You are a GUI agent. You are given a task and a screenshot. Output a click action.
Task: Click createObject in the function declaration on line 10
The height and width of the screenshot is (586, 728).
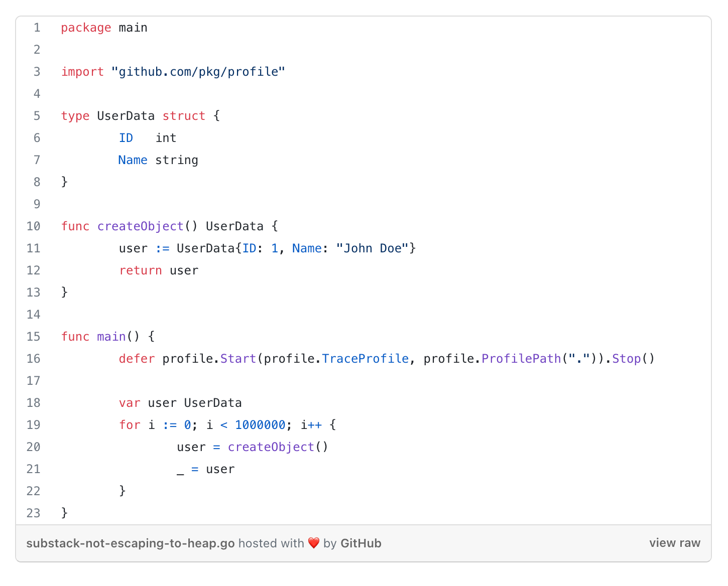click(x=141, y=226)
